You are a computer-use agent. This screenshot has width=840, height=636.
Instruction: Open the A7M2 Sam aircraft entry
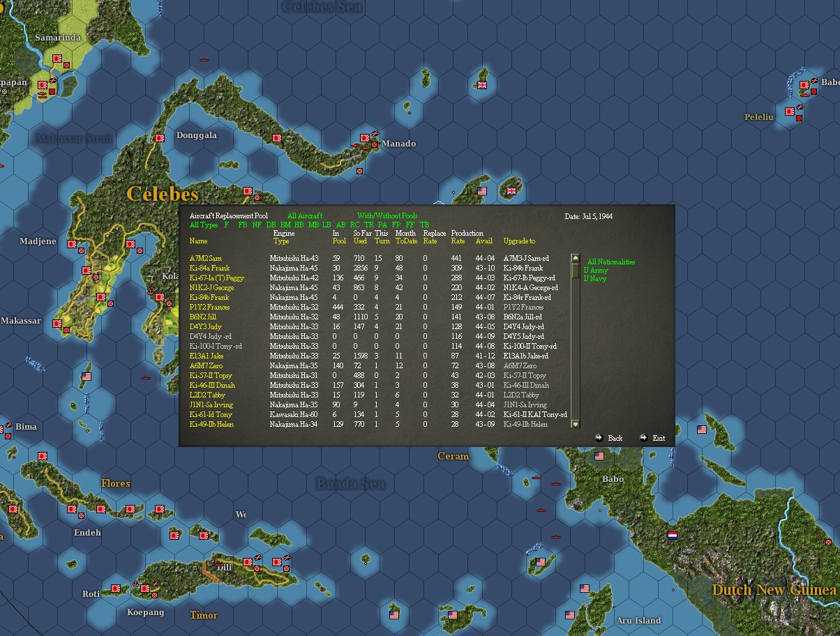point(205,259)
